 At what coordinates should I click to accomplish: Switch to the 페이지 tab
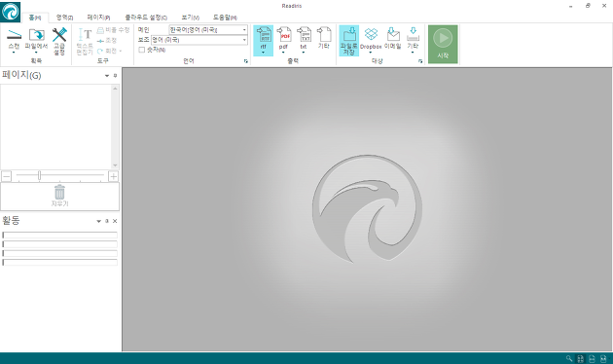(x=98, y=18)
